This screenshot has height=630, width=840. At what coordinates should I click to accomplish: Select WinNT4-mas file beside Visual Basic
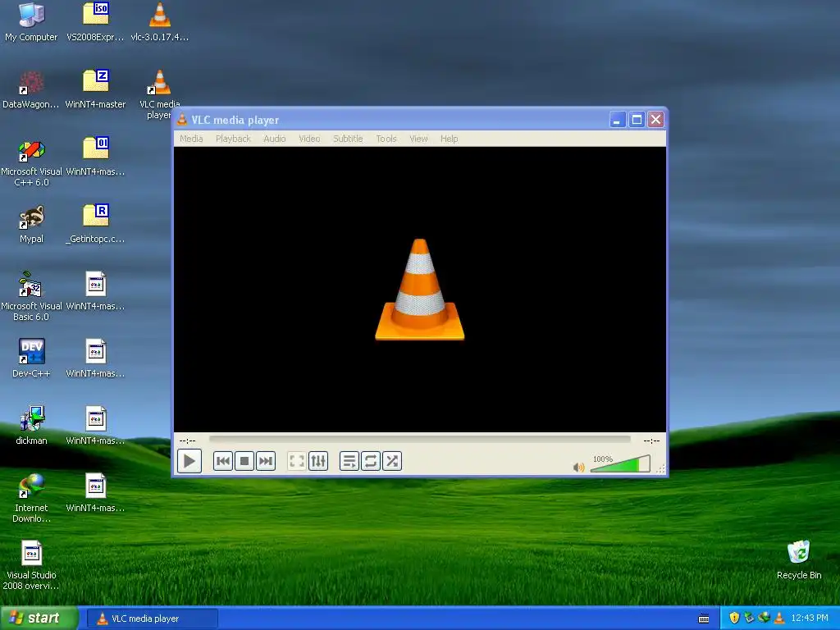coord(95,291)
